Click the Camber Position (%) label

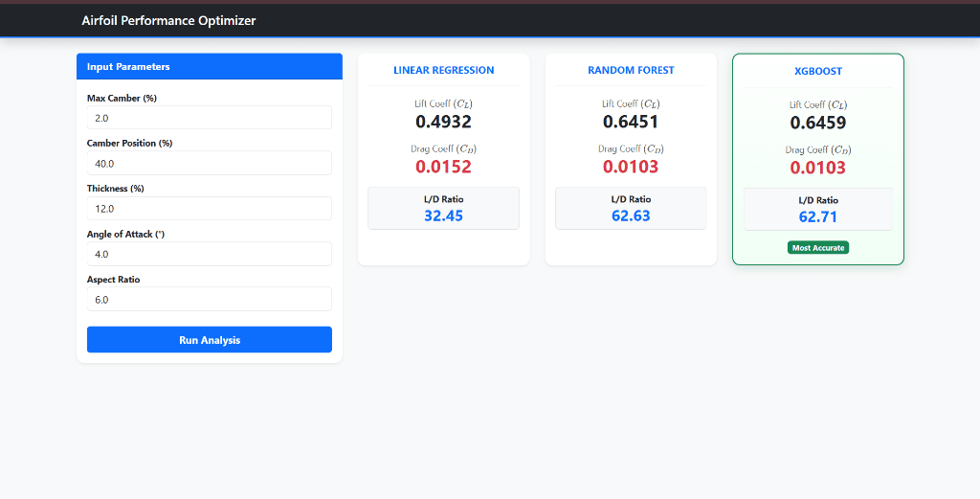[x=130, y=144]
